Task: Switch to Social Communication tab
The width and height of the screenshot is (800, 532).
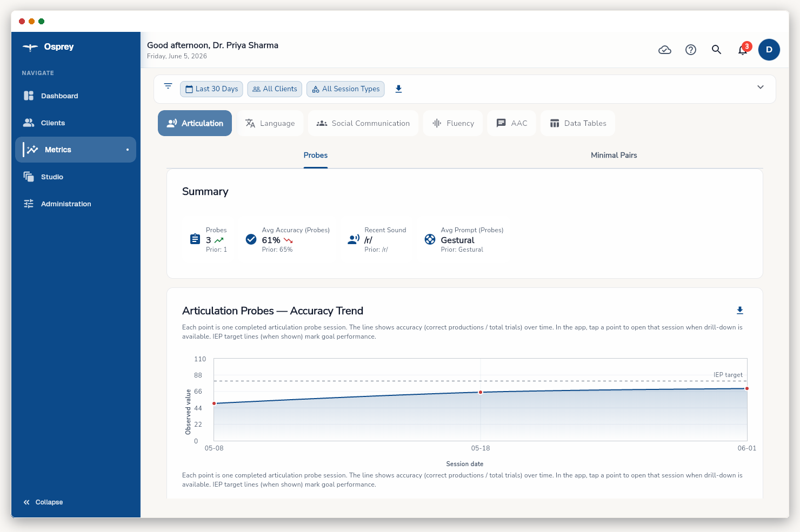Action: point(363,123)
